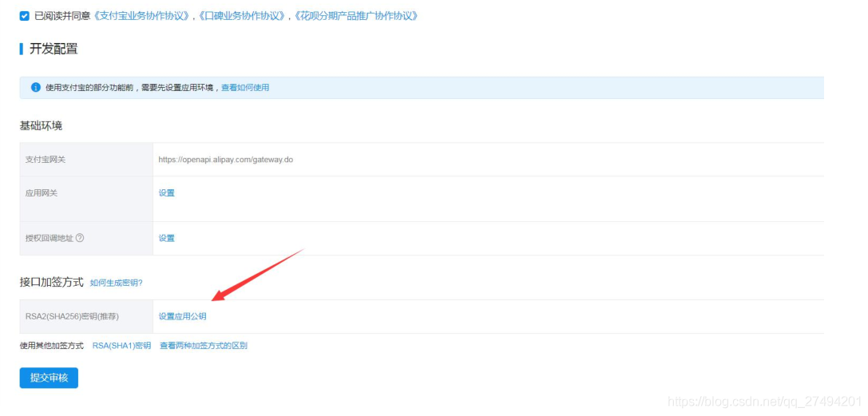Click the 基础环境 subsection heading
868x416 pixels.
click(41, 125)
